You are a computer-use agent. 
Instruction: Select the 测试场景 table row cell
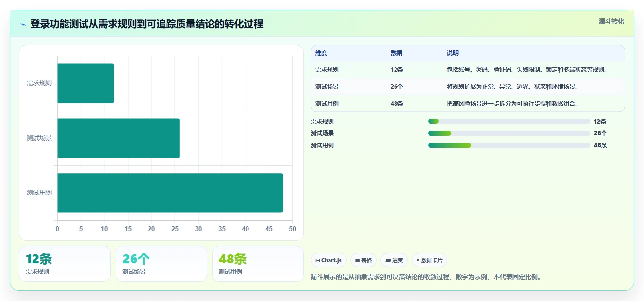(327, 87)
